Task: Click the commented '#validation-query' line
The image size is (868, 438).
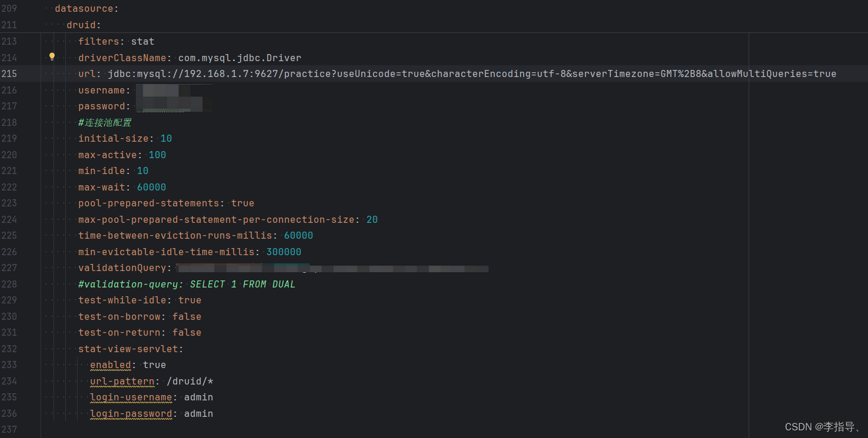Action: pos(187,284)
